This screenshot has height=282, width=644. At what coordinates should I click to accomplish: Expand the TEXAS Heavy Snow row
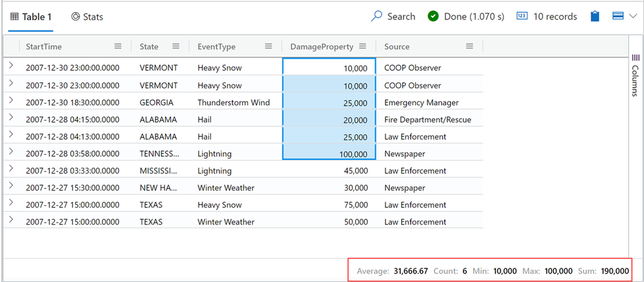point(11,203)
